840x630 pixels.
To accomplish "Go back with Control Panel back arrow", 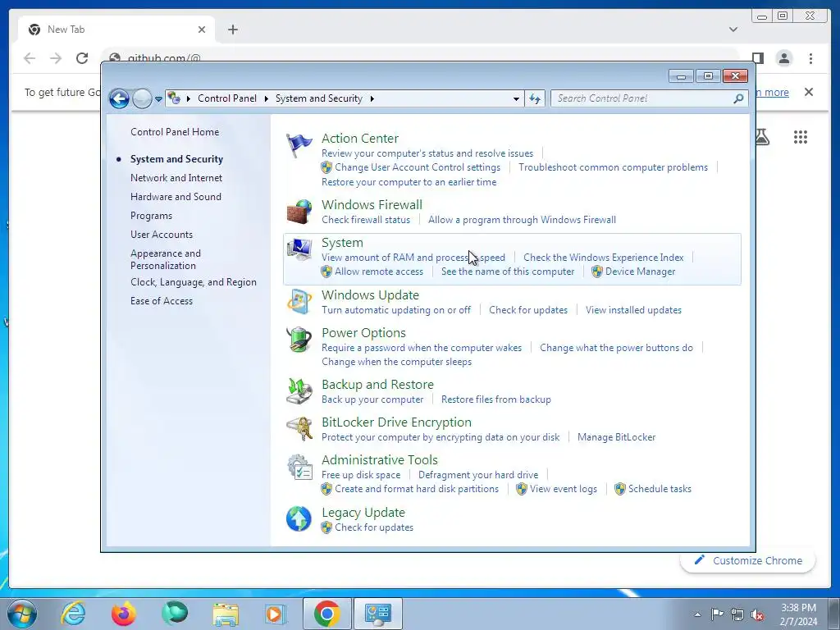I will (x=119, y=98).
